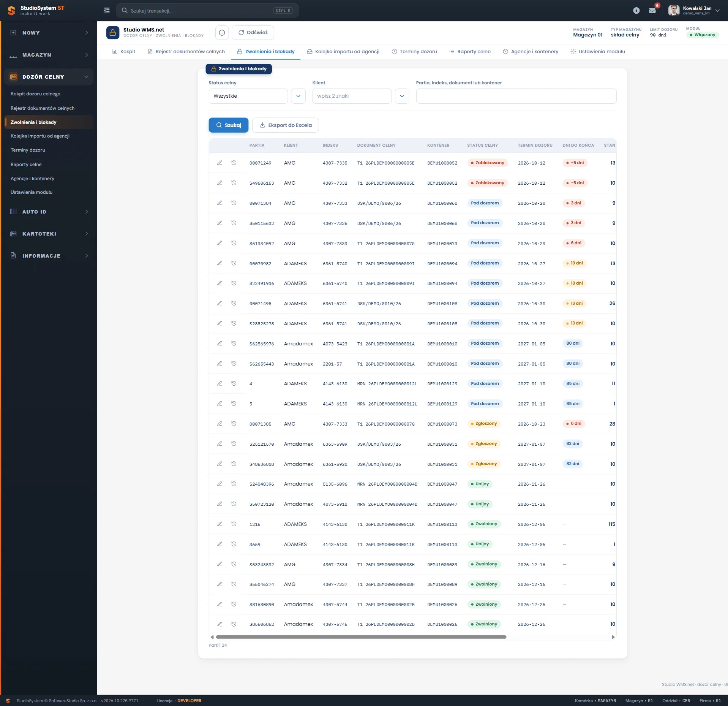Click the Szukaj search button
Viewport: 728px width, 706px height.
[x=229, y=125]
